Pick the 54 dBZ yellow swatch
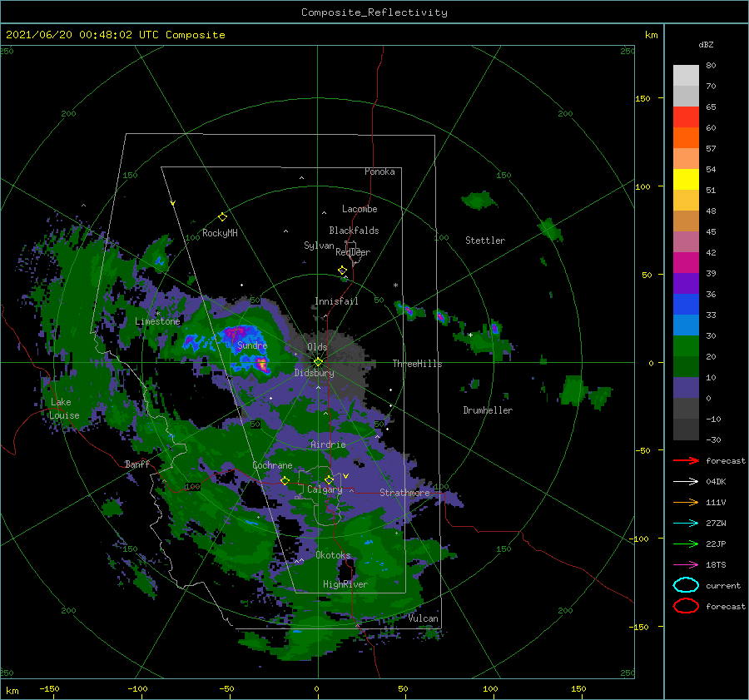This screenshot has height=700, width=749. pyautogui.click(x=686, y=179)
